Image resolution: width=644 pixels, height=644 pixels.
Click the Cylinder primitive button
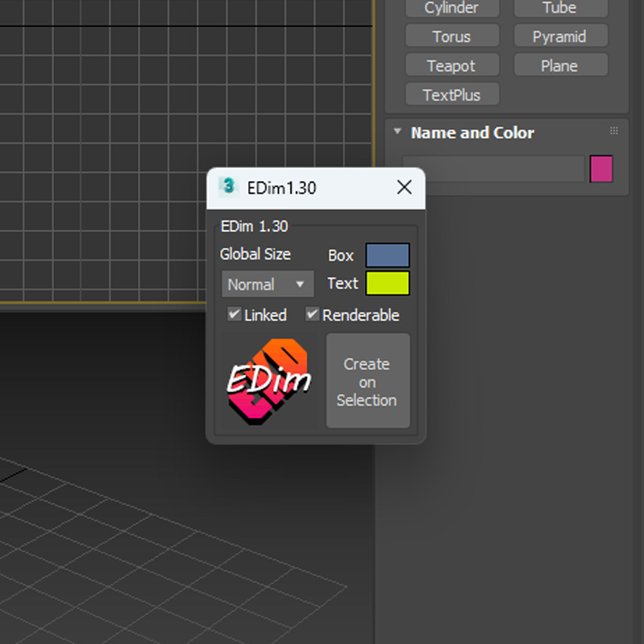[452, 8]
